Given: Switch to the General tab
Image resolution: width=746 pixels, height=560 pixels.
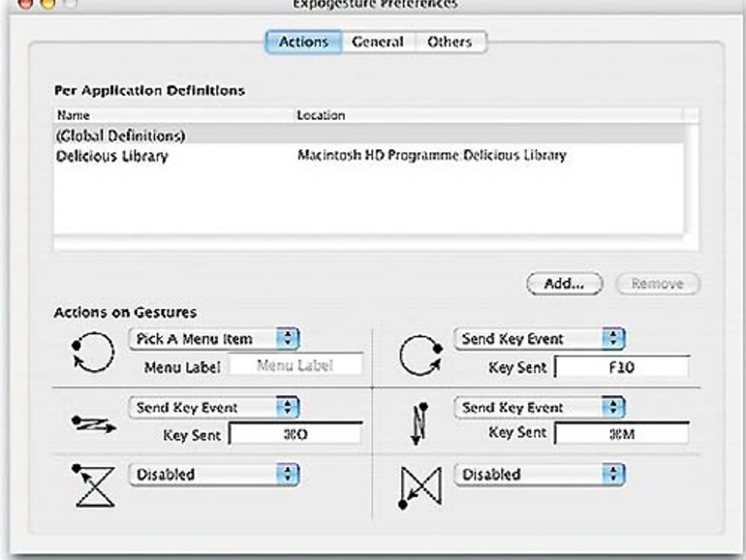Looking at the screenshot, I should pos(378,43).
